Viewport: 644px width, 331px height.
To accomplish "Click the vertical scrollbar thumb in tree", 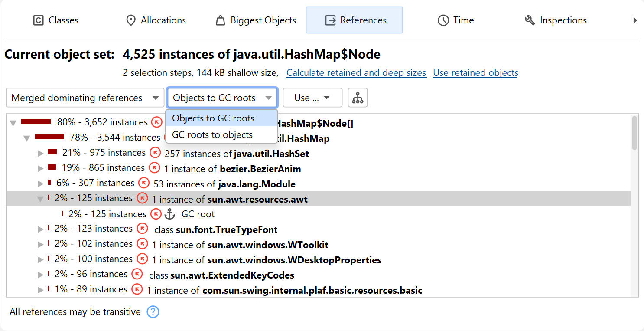I will 634,133.
